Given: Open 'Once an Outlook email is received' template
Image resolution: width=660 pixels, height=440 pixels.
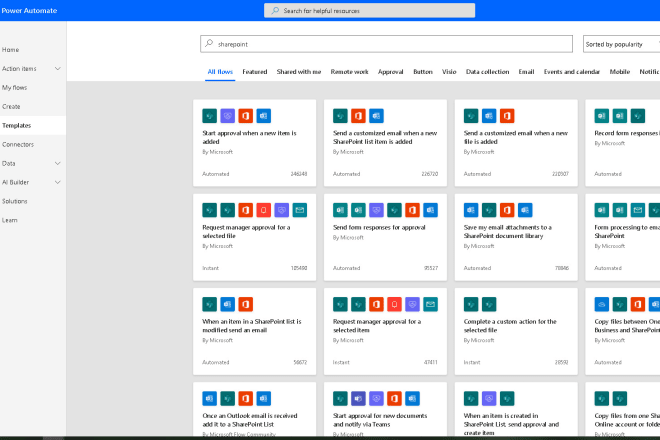Looking at the screenshot, I should [255, 409].
